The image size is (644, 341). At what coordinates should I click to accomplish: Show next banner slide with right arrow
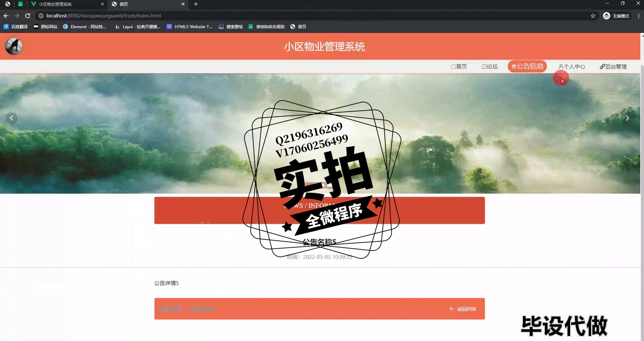(x=627, y=118)
